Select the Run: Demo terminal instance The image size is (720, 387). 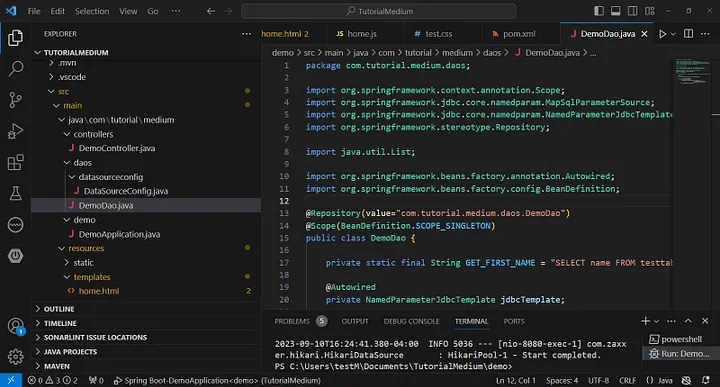[680, 353]
